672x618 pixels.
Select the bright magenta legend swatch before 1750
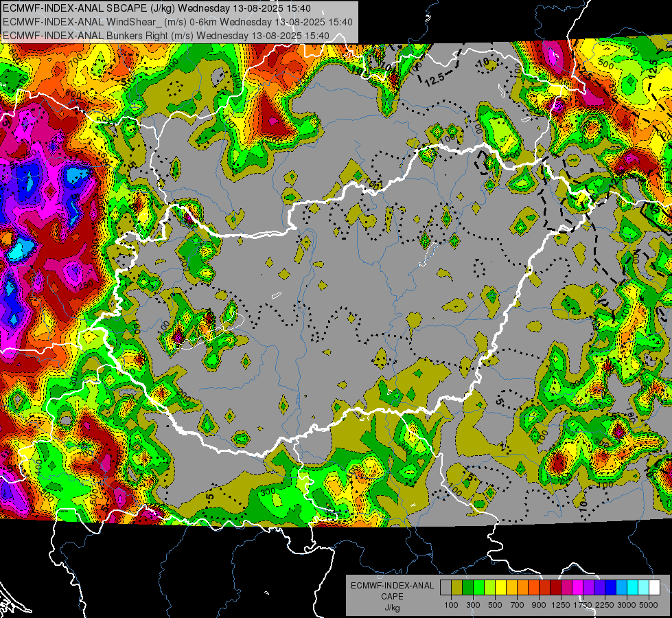click(578, 587)
